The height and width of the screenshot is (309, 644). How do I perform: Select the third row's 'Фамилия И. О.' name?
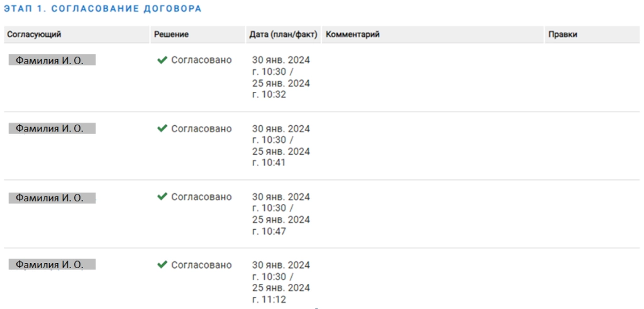pyautogui.click(x=50, y=198)
